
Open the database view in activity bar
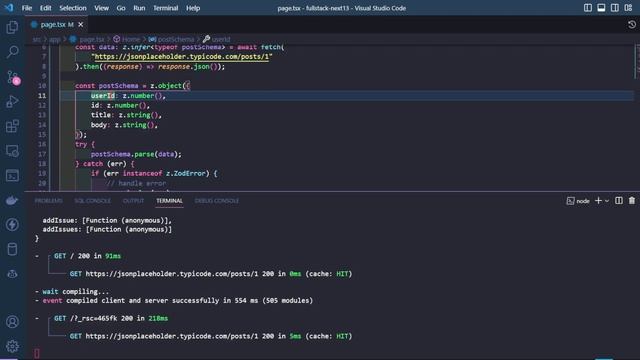point(12,249)
